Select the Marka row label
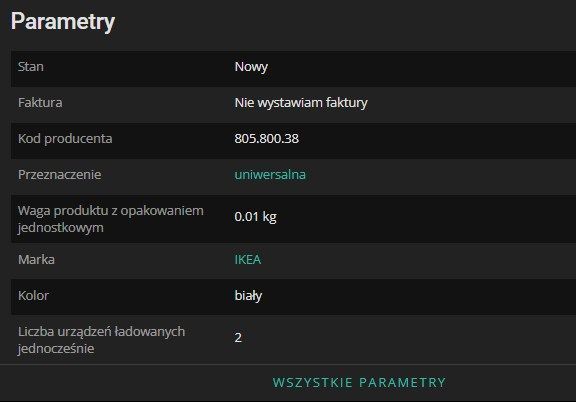This screenshot has width=576, height=402. [x=36, y=259]
